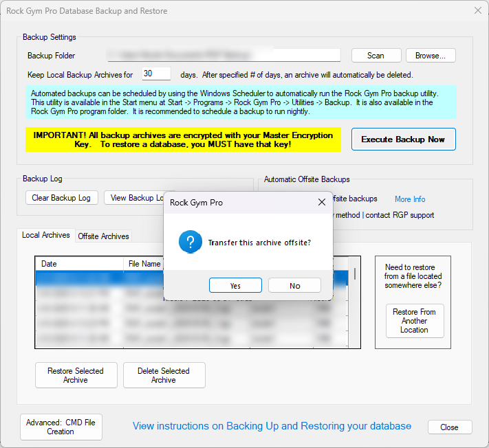Open the More Info link
Screen dimensions: 489x448
pyautogui.click(x=410, y=199)
